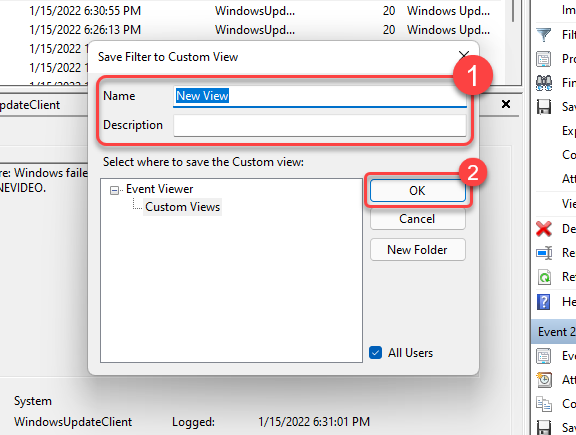Select the Custom Views folder
The height and width of the screenshot is (435, 576).
pos(182,207)
